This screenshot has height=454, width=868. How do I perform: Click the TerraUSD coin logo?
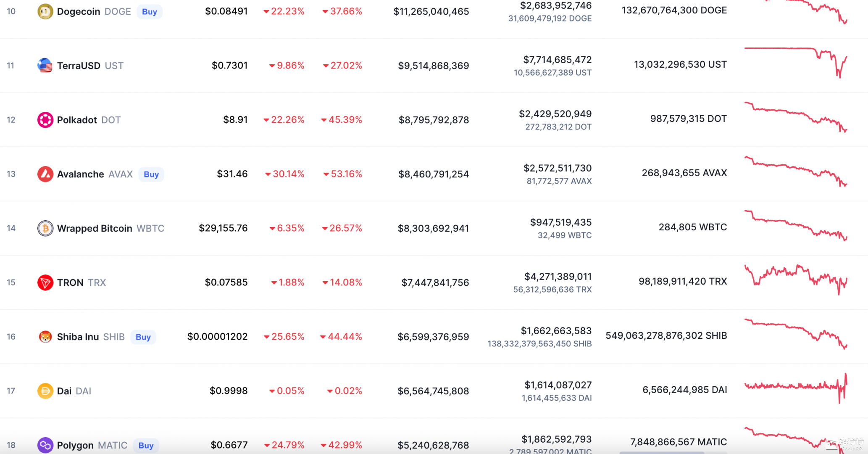tap(45, 66)
